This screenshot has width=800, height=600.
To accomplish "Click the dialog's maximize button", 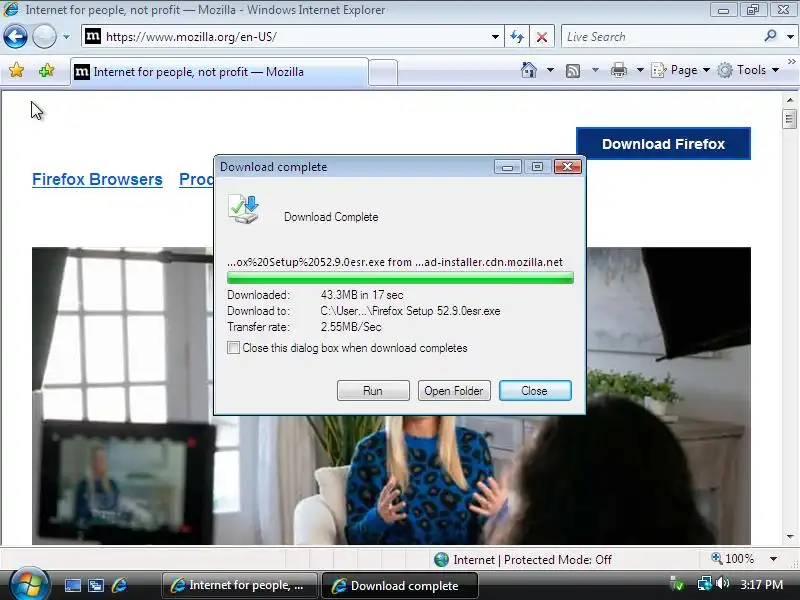I will pyautogui.click(x=537, y=167).
